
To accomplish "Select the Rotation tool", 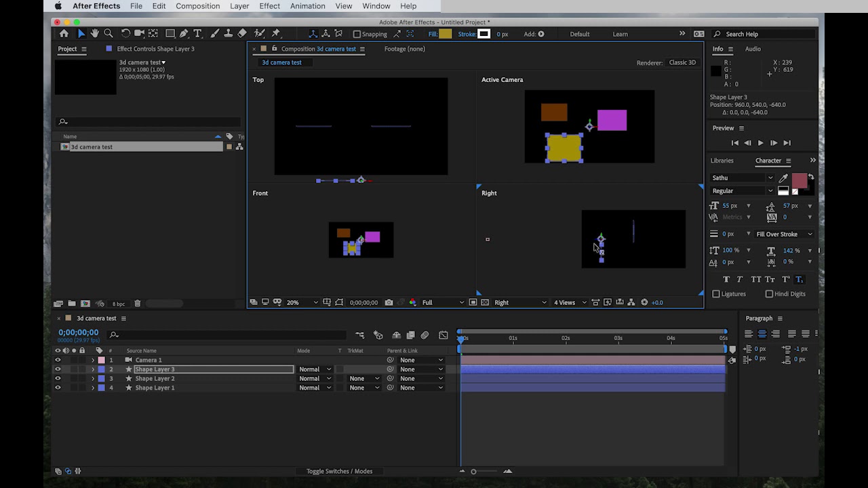I will [125, 33].
